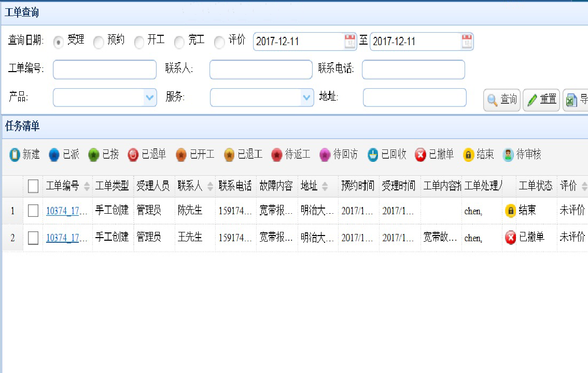Viewport: 588px width, 373px height.
Task: Toggle the select-all header checkbox
Action: click(x=33, y=186)
